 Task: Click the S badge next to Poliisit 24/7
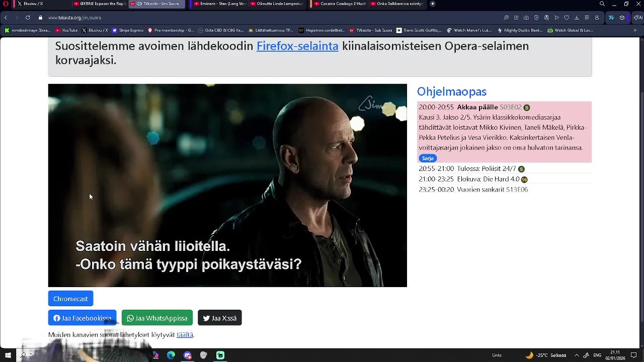(x=521, y=169)
